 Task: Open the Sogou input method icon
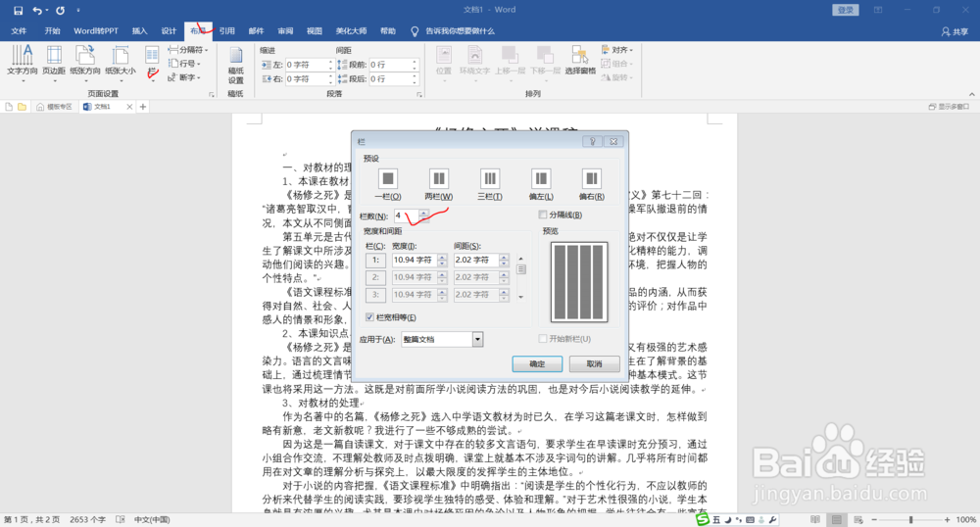[x=703, y=519]
